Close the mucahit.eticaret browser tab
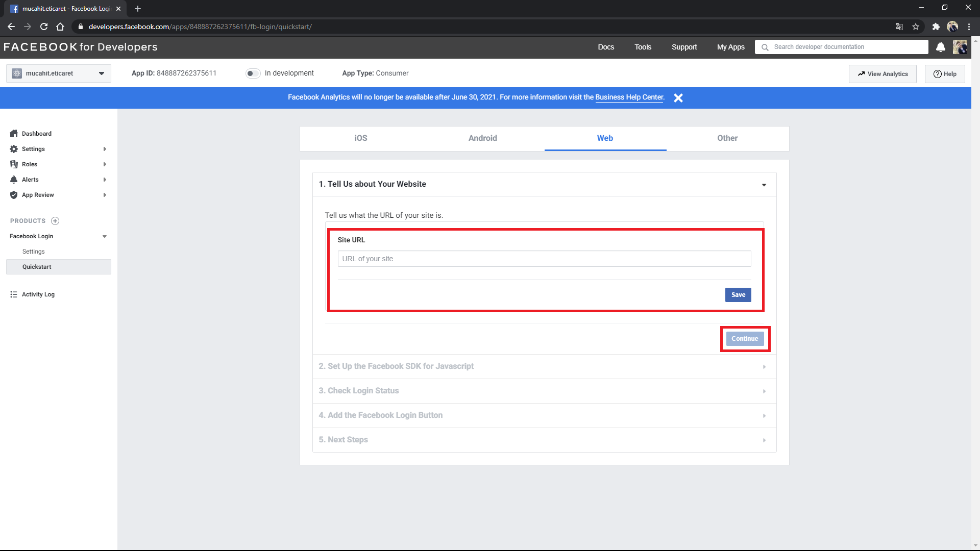Viewport: 980px width, 551px height. coord(118,9)
